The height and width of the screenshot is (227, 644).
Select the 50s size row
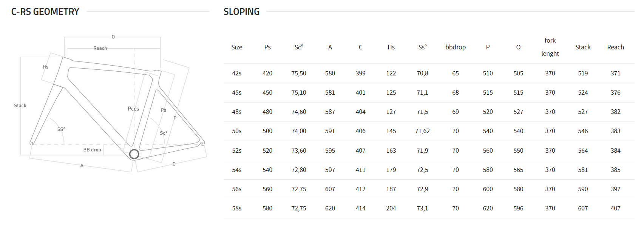(x=429, y=131)
